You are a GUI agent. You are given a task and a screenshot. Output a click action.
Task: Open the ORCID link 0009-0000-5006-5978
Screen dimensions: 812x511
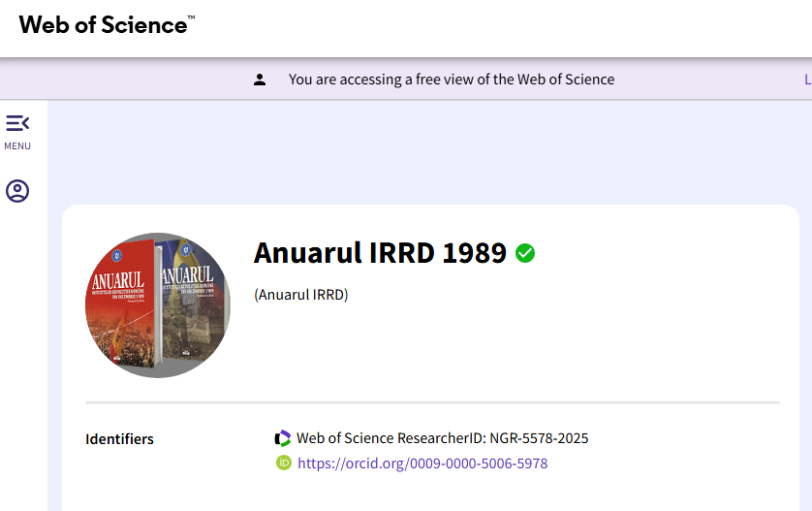pyautogui.click(x=422, y=463)
